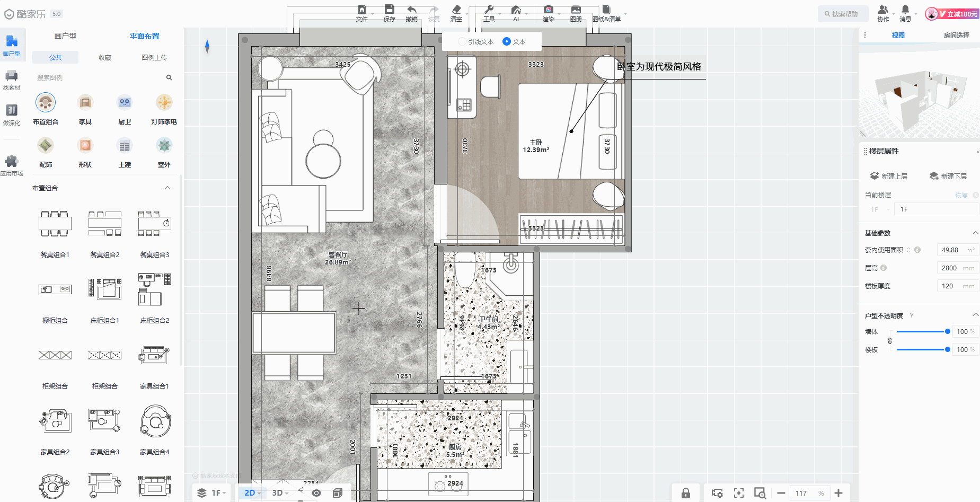
Task: Switch to the 画户型 tab
Action: 65,36
